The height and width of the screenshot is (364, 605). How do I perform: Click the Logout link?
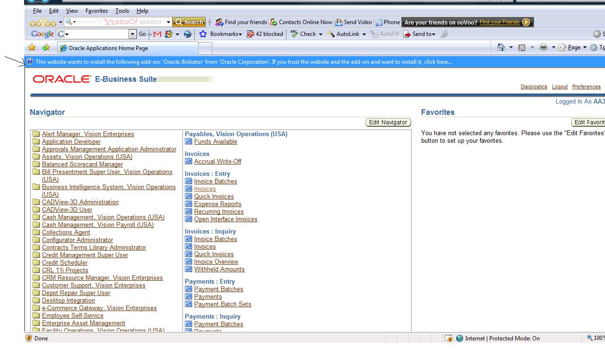(560, 87)
